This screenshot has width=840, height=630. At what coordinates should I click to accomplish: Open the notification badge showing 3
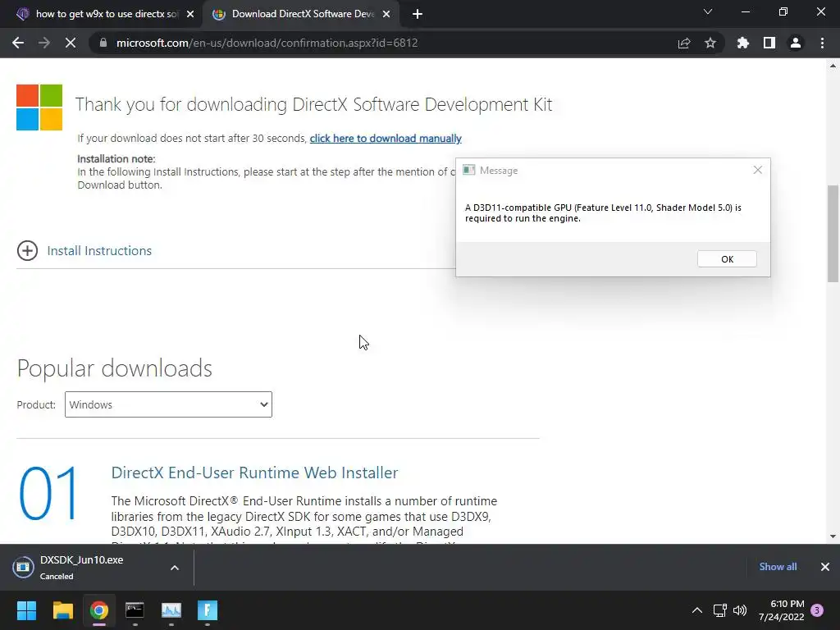(818, 610)
